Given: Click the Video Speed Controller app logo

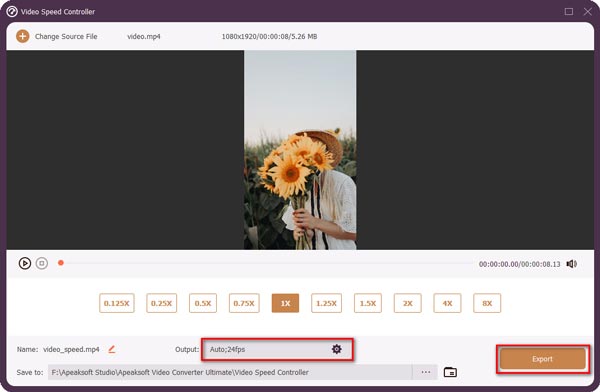Looking at the screenshot, I should (x=12, y=11).
